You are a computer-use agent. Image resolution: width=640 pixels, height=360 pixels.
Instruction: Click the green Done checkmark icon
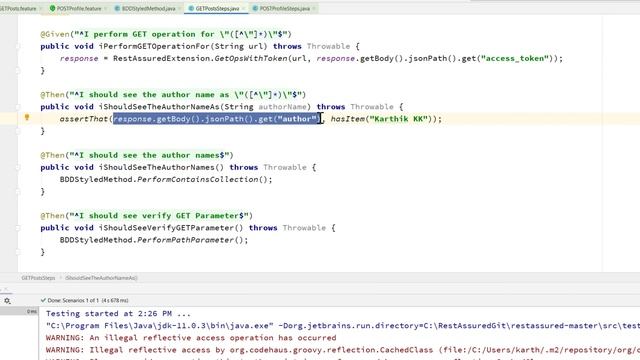click(43, 300)
